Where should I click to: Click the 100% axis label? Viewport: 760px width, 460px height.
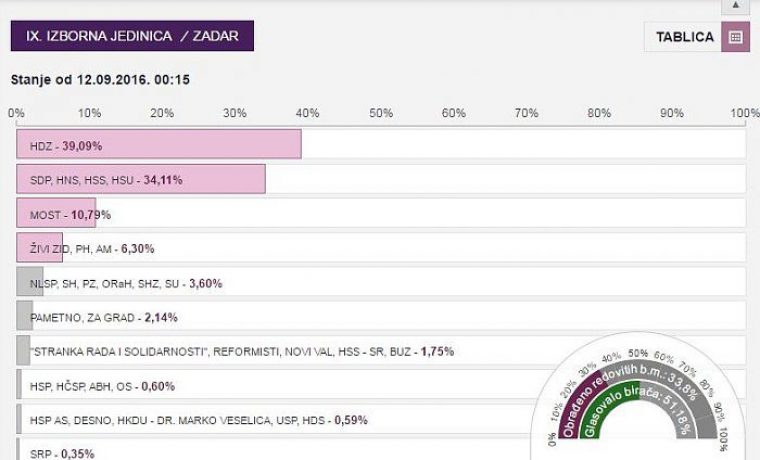(x=745, y=113)
